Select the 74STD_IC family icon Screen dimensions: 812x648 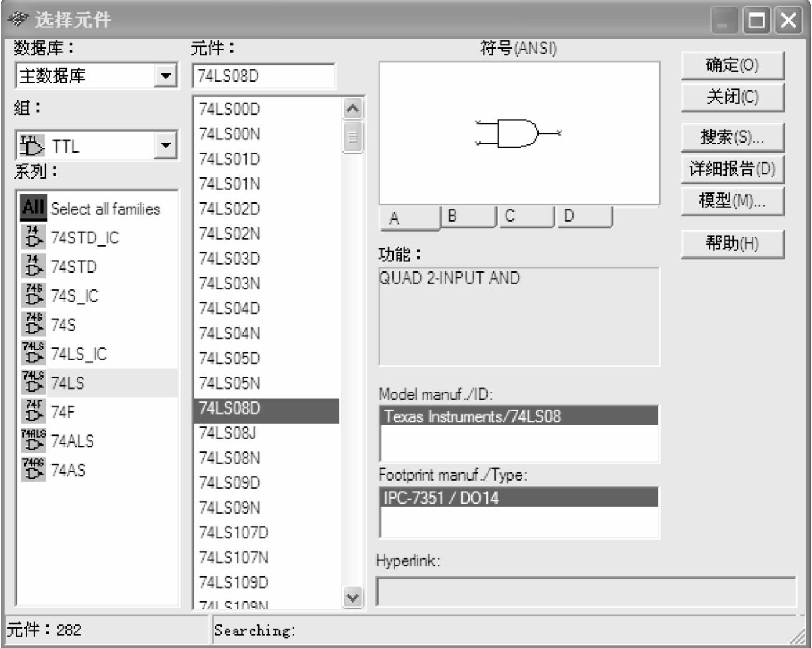point(33,237)
